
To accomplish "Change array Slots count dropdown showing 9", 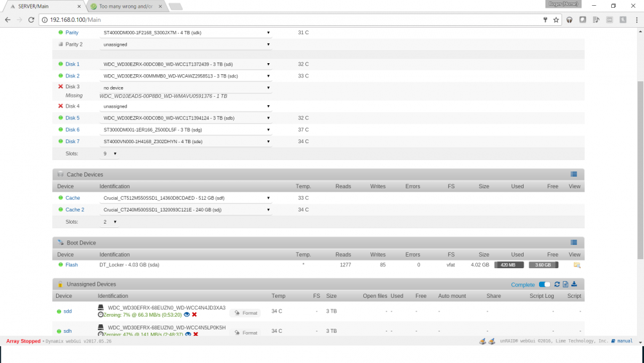I will pos(109,153).
